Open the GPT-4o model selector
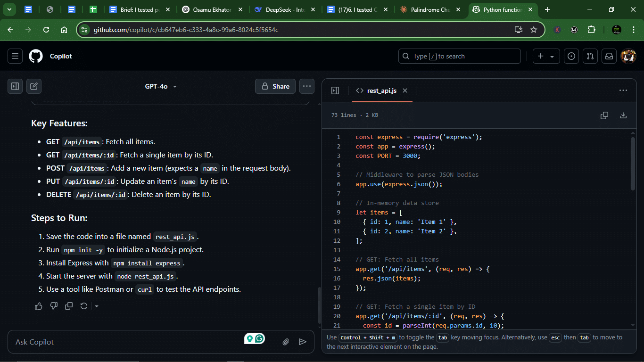 tap(161, 86)
